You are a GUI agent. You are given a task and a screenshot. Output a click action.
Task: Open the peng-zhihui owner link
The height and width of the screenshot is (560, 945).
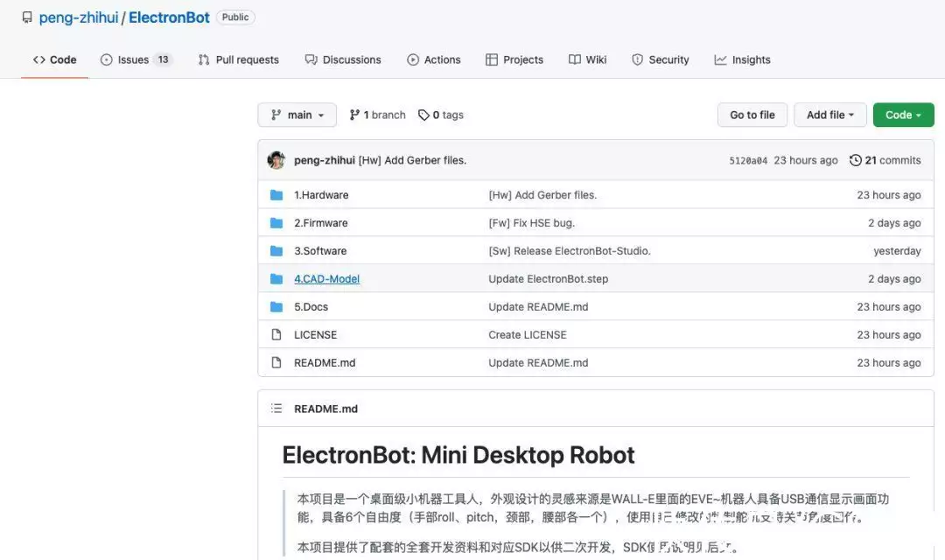[79, 17]
